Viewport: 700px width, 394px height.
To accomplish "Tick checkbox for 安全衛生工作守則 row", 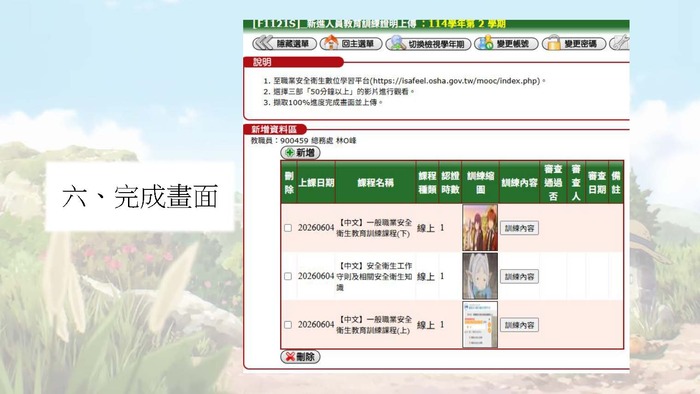I will pyautogui.click(x=288, y=277).
